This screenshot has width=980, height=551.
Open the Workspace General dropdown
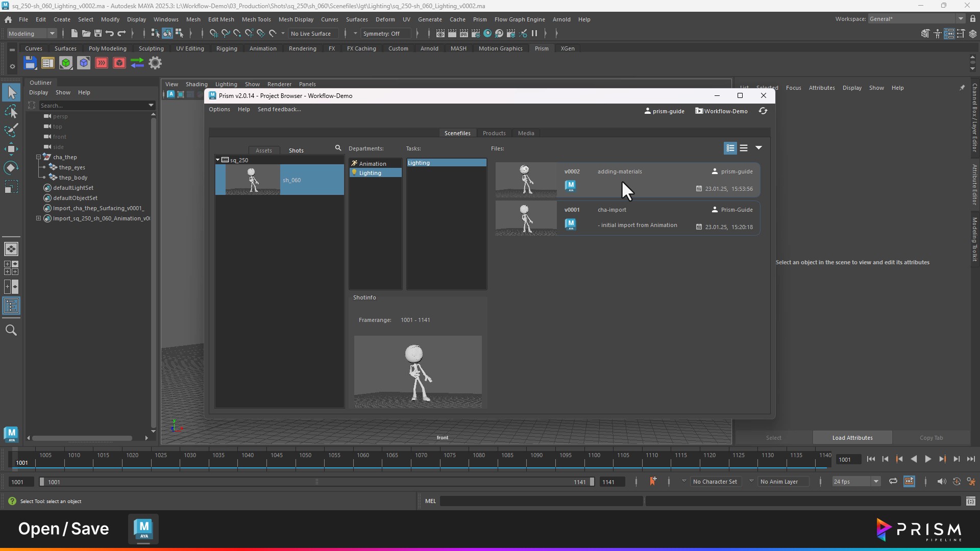point(916,19)
